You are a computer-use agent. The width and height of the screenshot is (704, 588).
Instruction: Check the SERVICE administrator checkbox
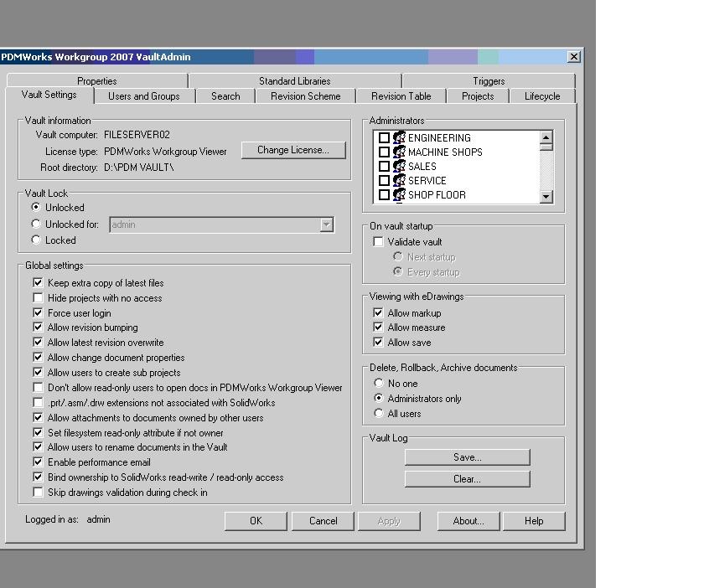(x=384, y=181)
